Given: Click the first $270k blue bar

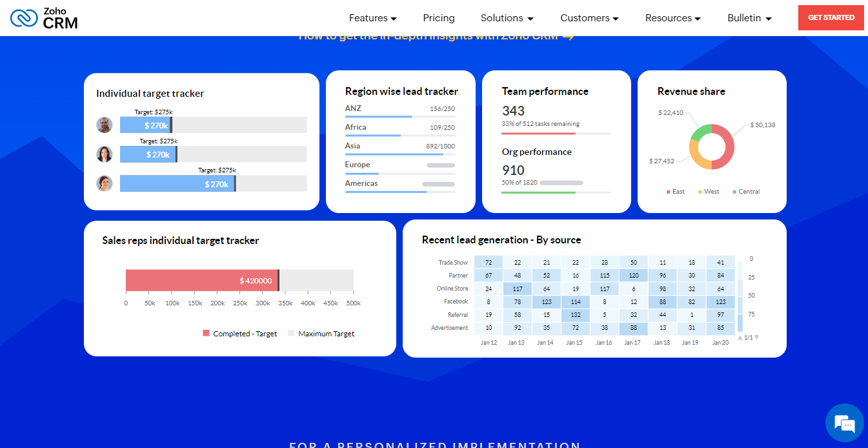Looking at the screenshot, I should tap(145, 125).
